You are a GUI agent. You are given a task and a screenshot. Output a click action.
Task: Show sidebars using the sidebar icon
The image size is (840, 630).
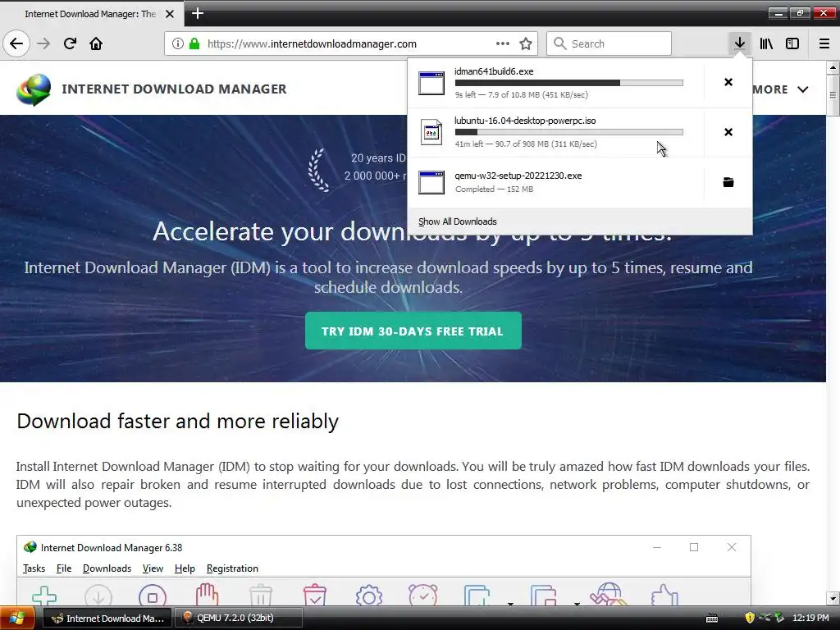click(792, 43)
